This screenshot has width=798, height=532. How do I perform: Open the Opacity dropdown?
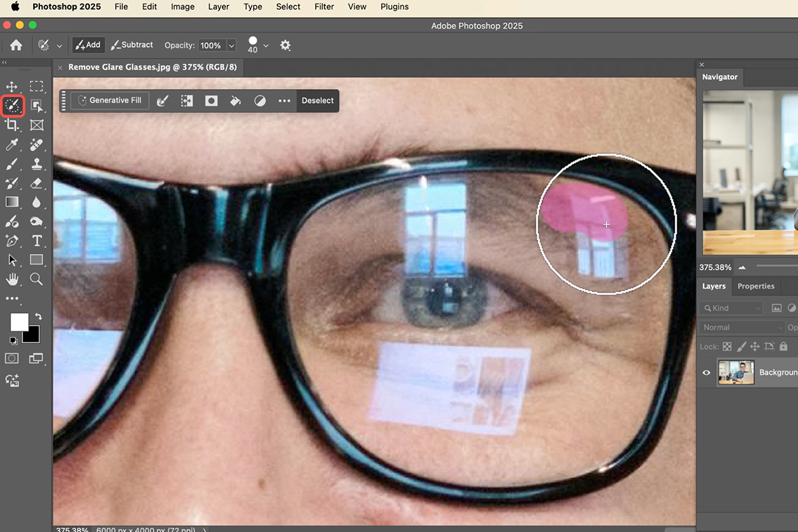tap(231, 45)
